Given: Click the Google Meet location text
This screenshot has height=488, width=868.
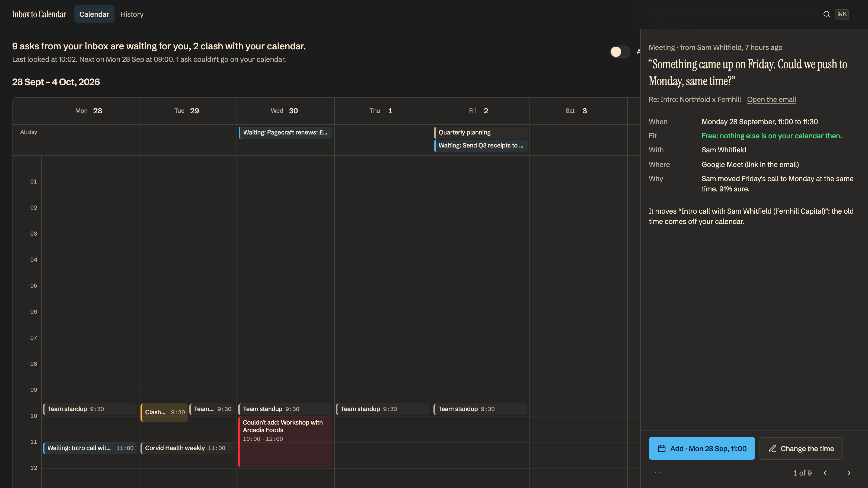Looking at the screenshot, I should [x=750, y=164].
